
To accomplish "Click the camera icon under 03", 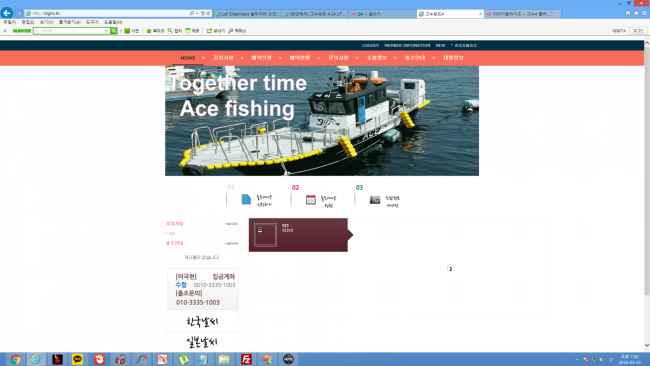I will pos(375,200).
